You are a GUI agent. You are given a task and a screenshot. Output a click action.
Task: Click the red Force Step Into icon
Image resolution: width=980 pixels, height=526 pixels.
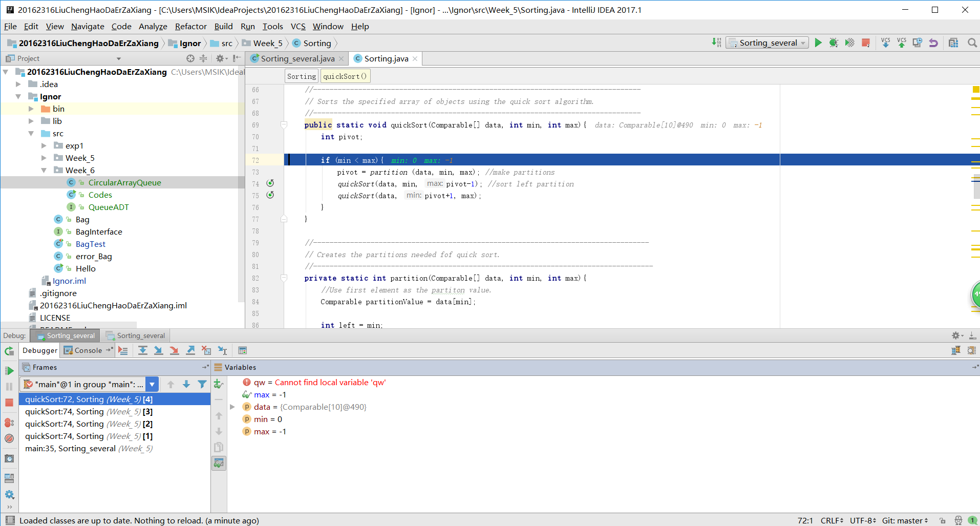point(175,350)
